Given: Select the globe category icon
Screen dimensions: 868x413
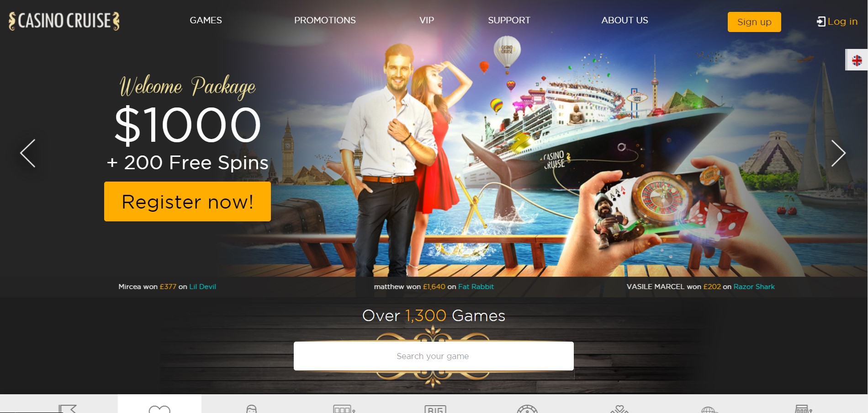Looking at the screenshot, I should (709, 409).
